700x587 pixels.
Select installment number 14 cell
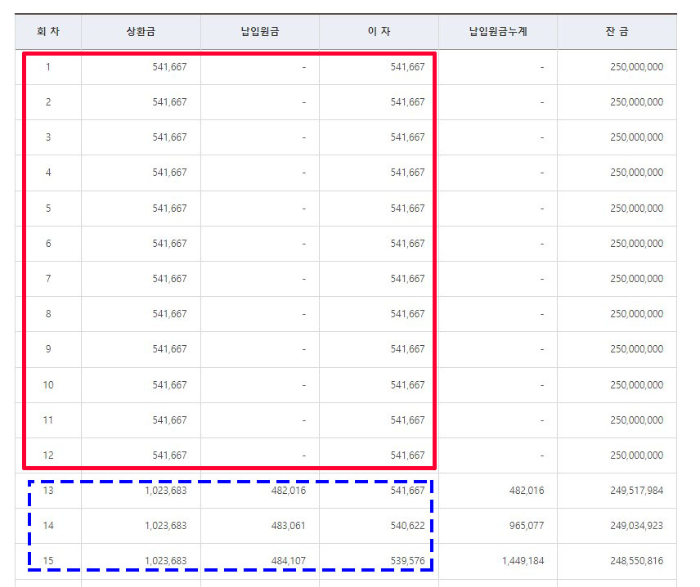(48, 526)
